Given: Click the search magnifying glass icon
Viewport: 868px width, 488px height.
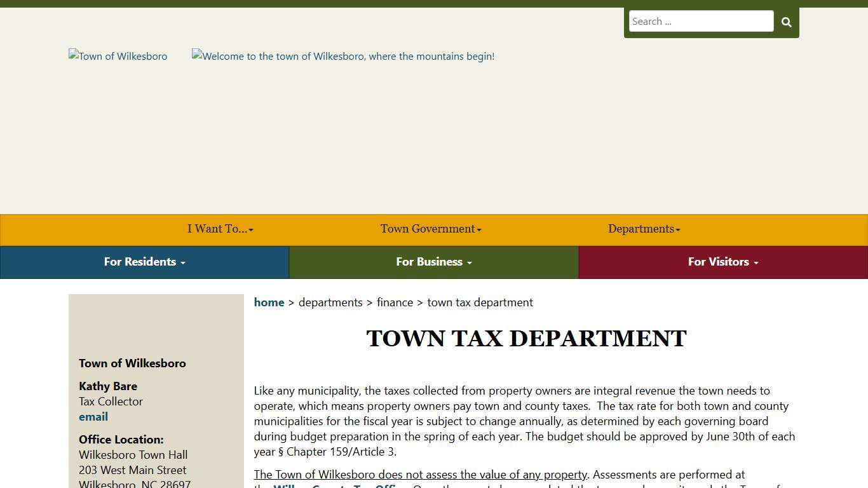Looking at the screenshot, I should click(x=786, y=22).
